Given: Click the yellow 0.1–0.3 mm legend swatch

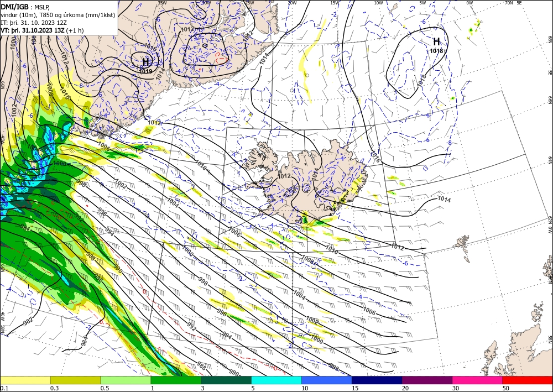Looking at the screenshot, I should coord(25,380).
